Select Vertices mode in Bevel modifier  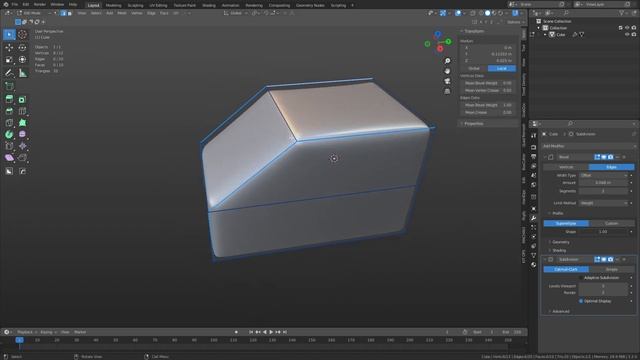pos(566,167)
